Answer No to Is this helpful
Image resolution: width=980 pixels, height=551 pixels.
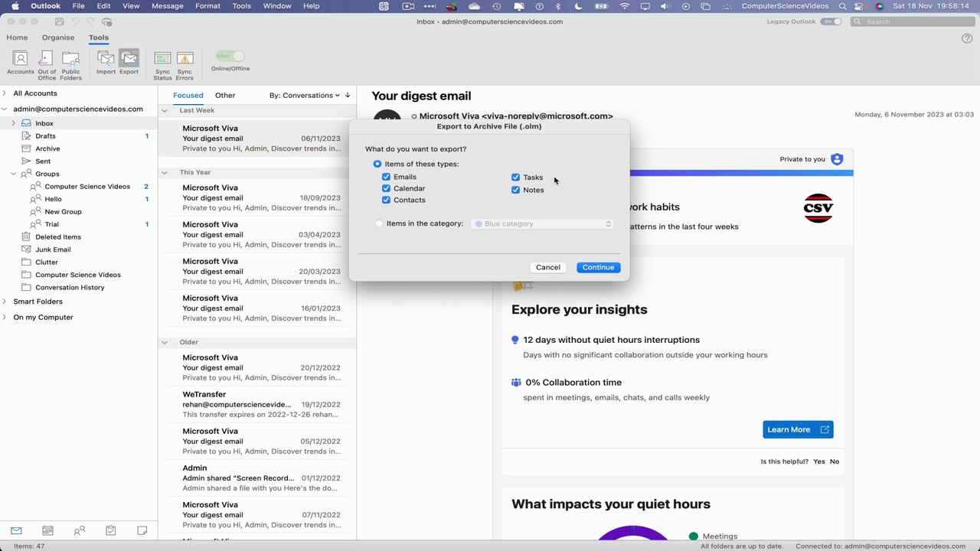click(x=835, y=461)
